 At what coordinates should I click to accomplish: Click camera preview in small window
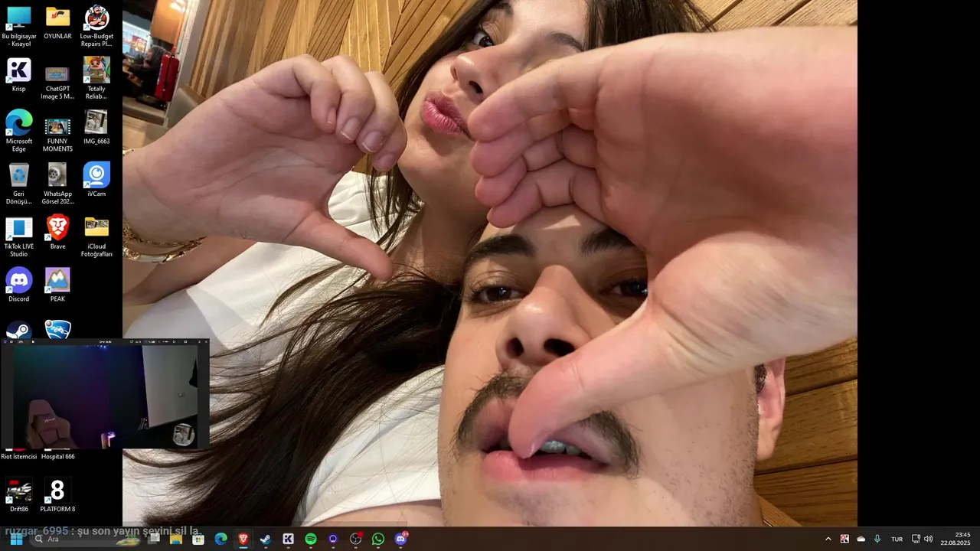point(105,396)
